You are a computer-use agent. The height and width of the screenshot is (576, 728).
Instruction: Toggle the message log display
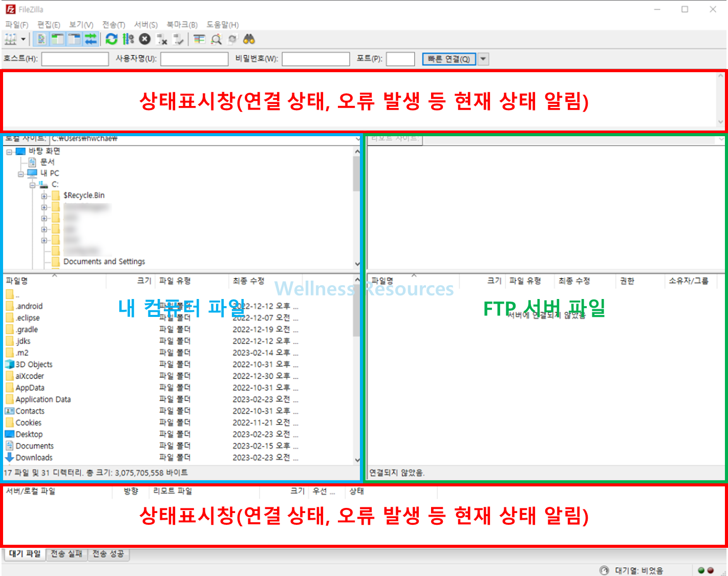coord(41,39)
